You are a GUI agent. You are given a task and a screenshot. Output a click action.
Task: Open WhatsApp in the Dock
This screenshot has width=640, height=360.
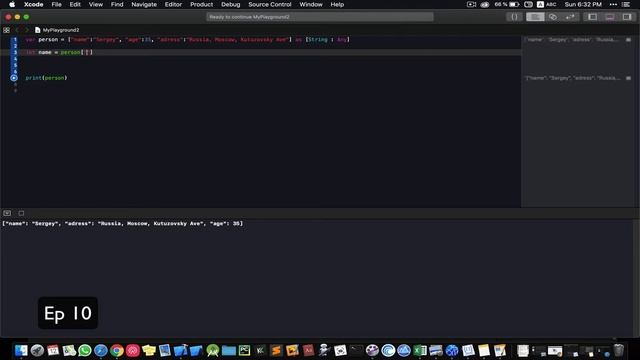[85, 350]
